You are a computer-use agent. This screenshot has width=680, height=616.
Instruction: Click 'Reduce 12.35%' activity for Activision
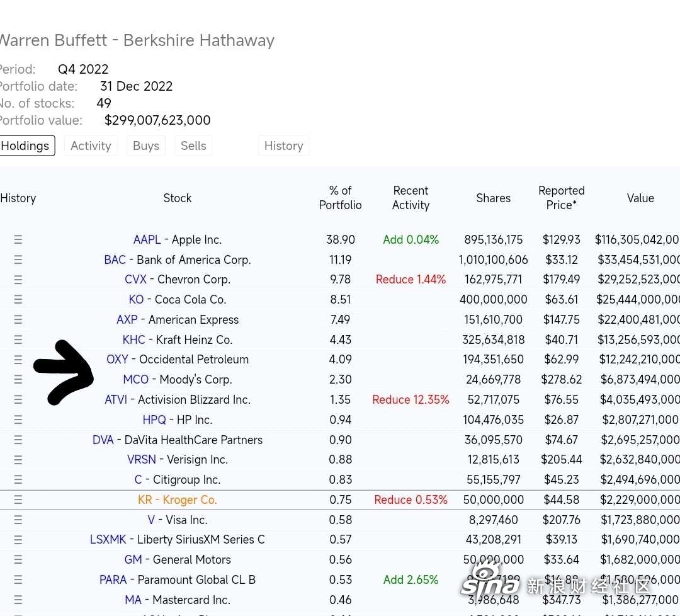(x=411, y=399)
